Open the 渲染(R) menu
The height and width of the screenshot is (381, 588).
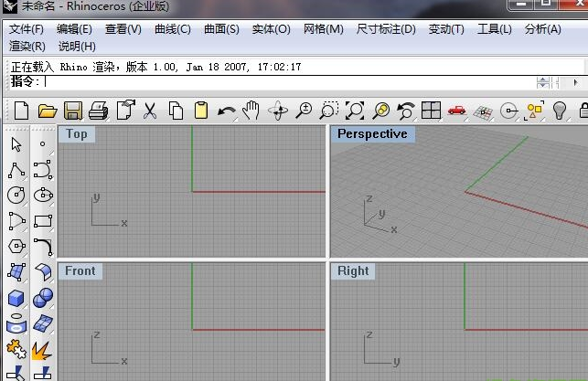27,47
